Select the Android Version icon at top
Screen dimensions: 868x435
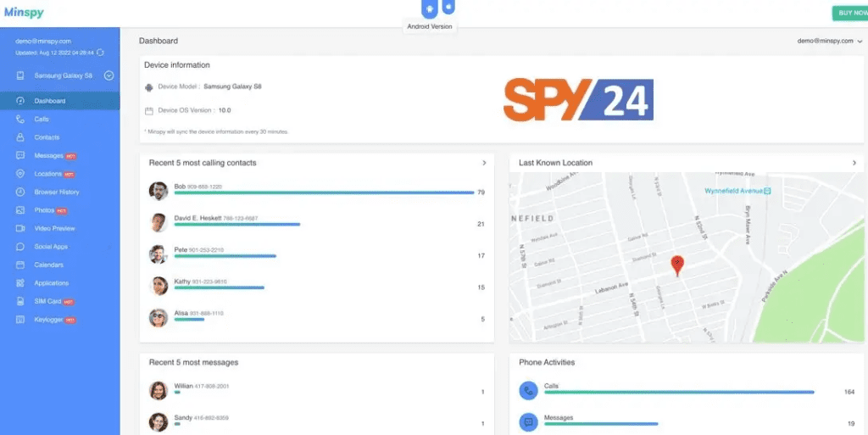point(430,9)
